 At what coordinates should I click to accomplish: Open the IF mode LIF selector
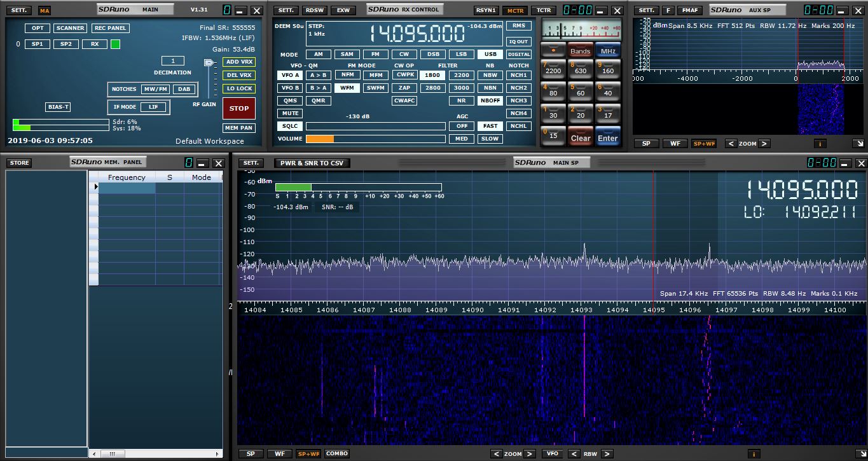coord(153,107)
